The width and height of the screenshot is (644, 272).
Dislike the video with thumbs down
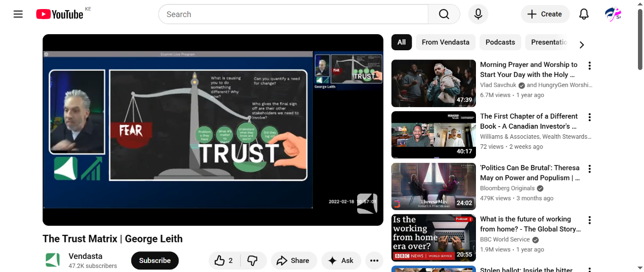point(253,260)
